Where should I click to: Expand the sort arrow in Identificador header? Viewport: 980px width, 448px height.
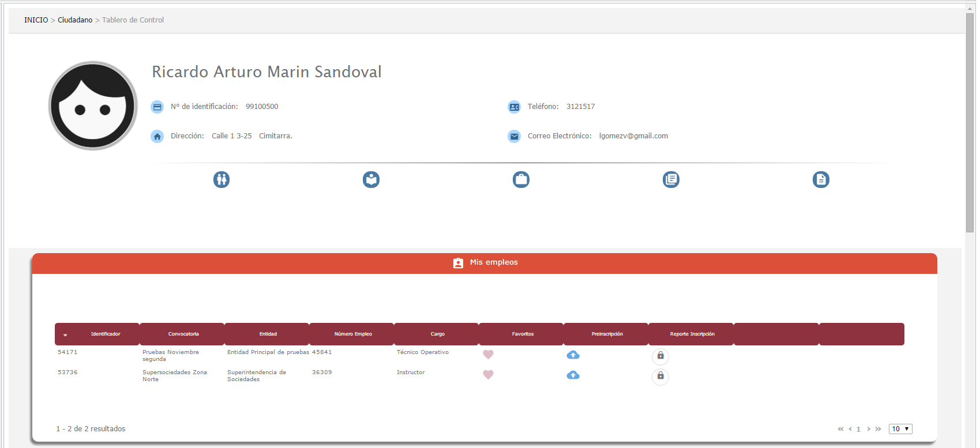[65, 335]
